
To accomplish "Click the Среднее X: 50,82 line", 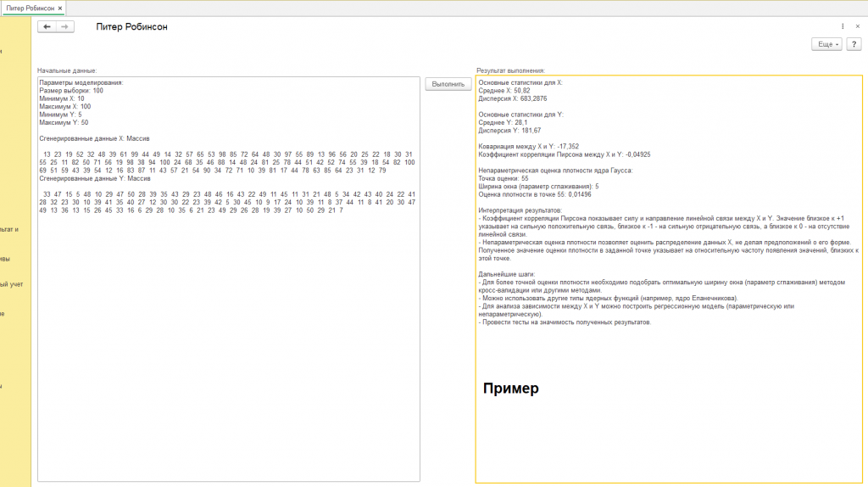I will pyautogui.click(x=504, y=91).
